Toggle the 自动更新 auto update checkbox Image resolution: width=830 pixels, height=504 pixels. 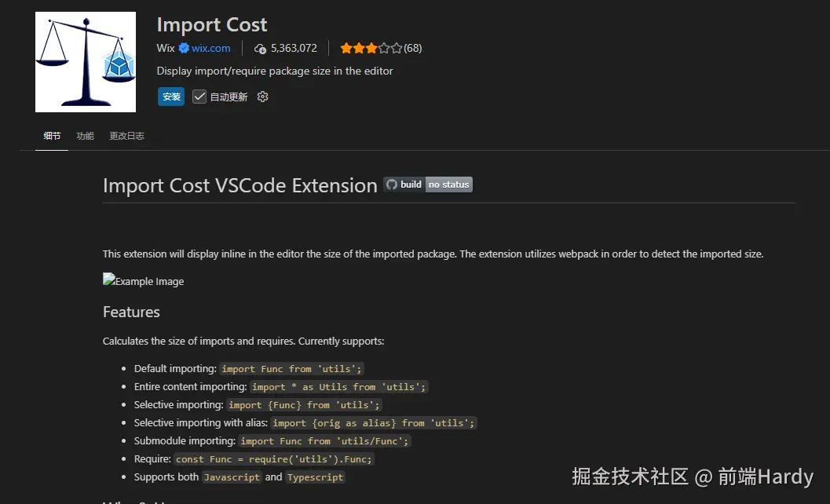click(199, 97)
